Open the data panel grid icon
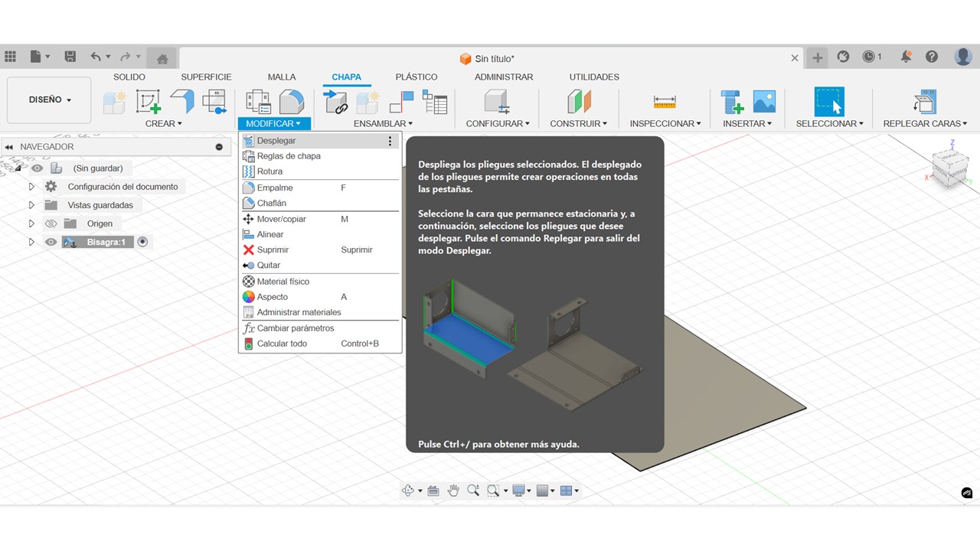This screenshot has width=980, height=551. point(11,57)
